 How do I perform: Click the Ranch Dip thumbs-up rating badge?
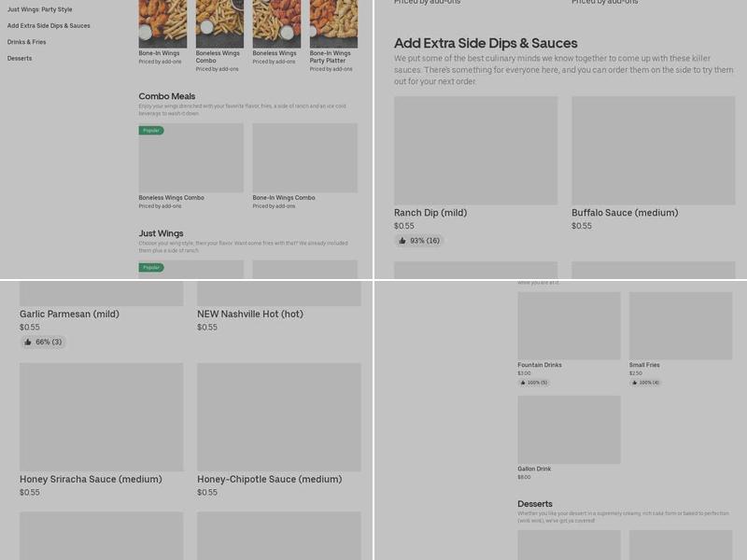click(x=419, y=241)
